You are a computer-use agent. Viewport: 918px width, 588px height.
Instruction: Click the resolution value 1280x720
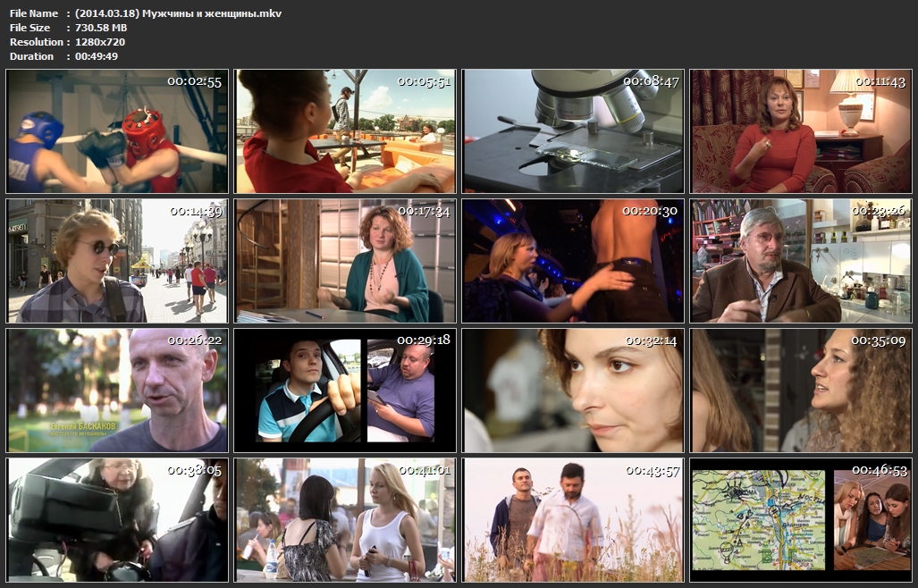pos(100,42)
